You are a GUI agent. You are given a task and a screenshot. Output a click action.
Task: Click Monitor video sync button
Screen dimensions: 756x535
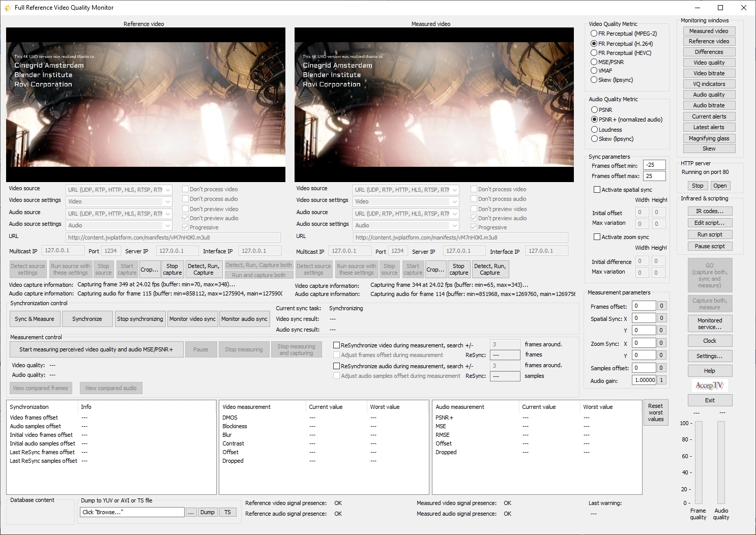[192, 319]
